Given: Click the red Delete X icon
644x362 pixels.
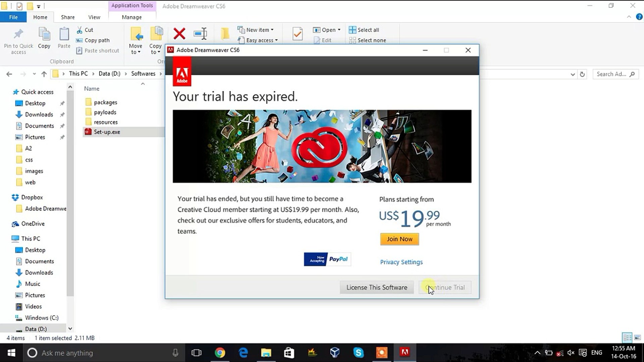Looking at the screenshot, I should point(179,34).
